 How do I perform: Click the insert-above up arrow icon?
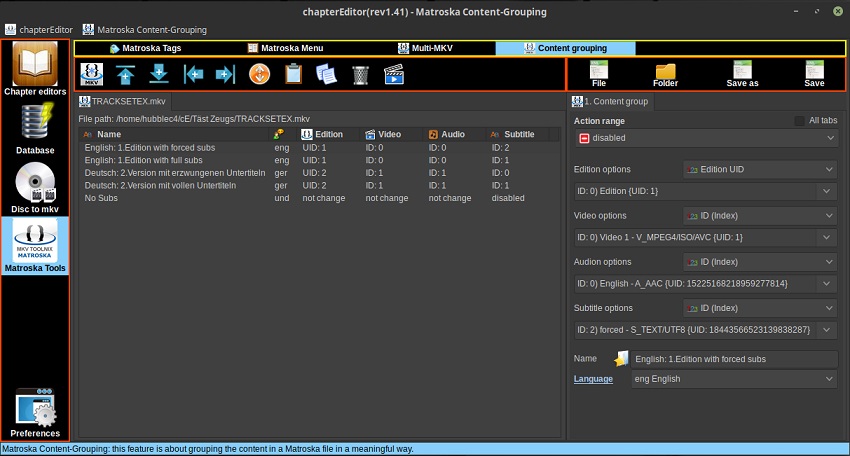pyautogui.click(x=125, y=74)
